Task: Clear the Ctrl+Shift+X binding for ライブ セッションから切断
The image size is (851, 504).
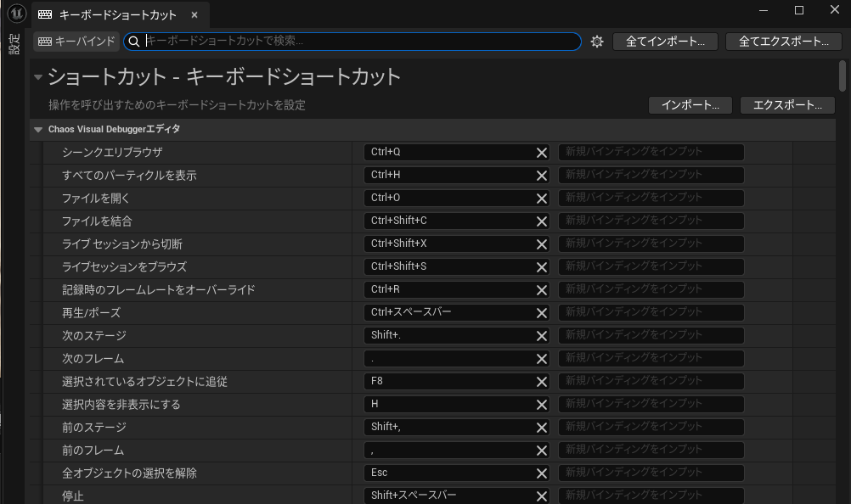Action: tap(541, 244)
